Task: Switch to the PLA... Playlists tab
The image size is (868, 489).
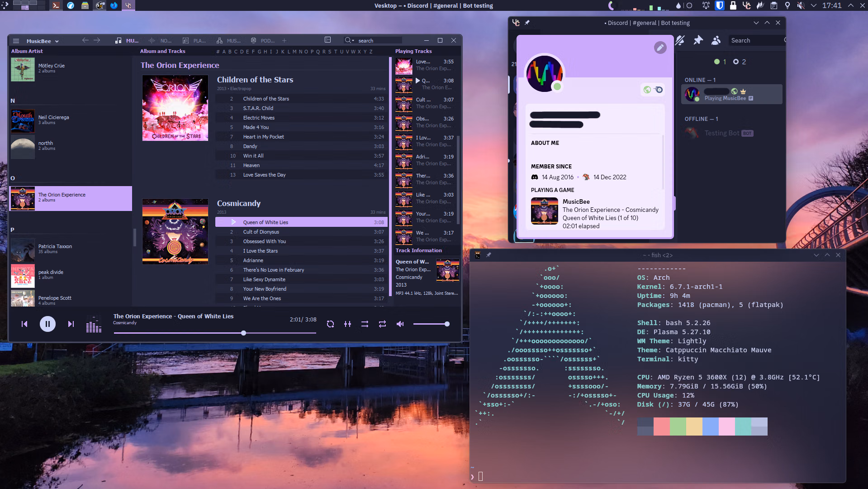Action: pyautogui.click(x=194, y=41)
